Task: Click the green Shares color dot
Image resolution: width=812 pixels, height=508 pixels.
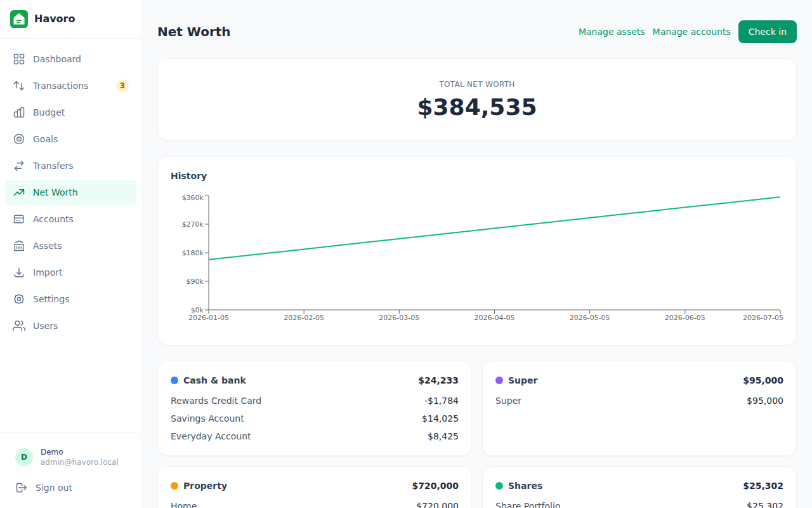Action: 499,486
